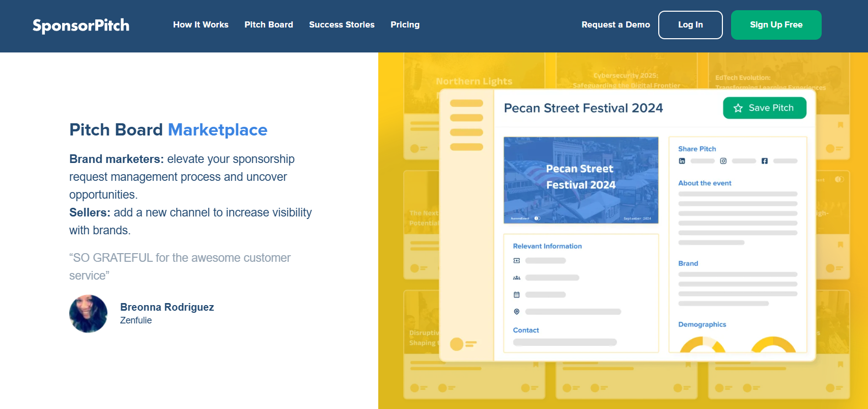Click the 'Share Pitch' label
The width and height of the screenshot is (868, 409).
tap(697, 149)
